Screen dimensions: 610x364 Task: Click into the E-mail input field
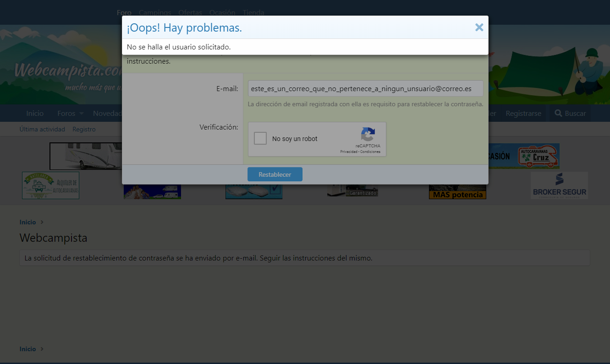pos(365,88)
